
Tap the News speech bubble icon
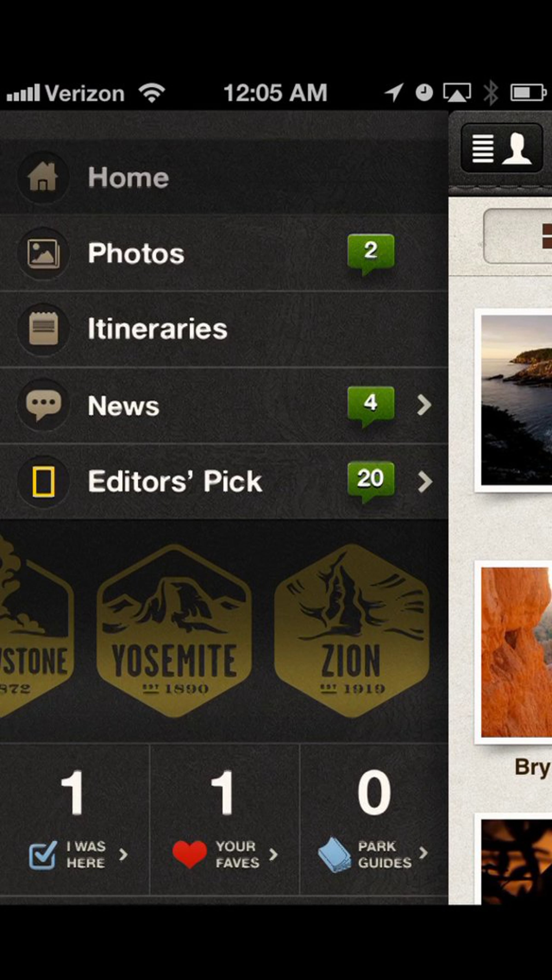click(x=43, y=405)
